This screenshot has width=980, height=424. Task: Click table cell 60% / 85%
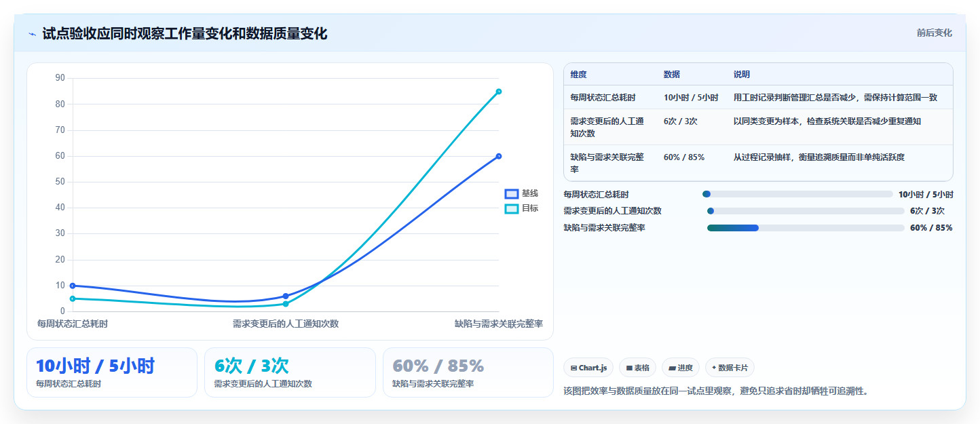pyautogui.click(x=684, y=157)
